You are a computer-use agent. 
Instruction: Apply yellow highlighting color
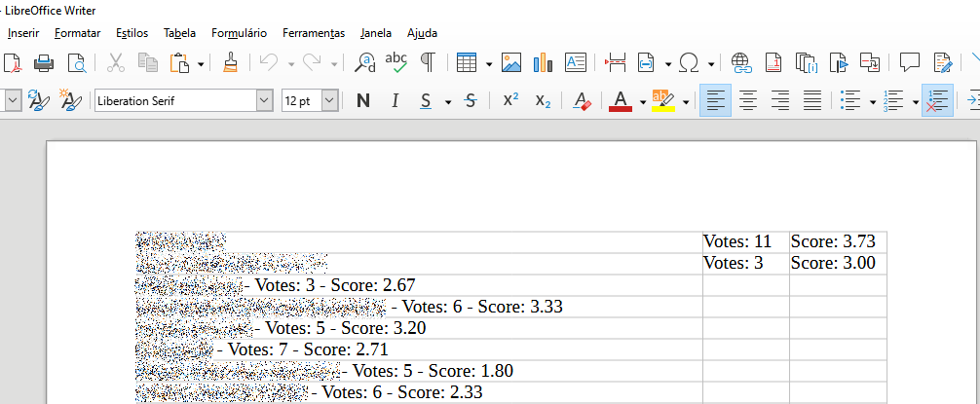coord(663,100)
